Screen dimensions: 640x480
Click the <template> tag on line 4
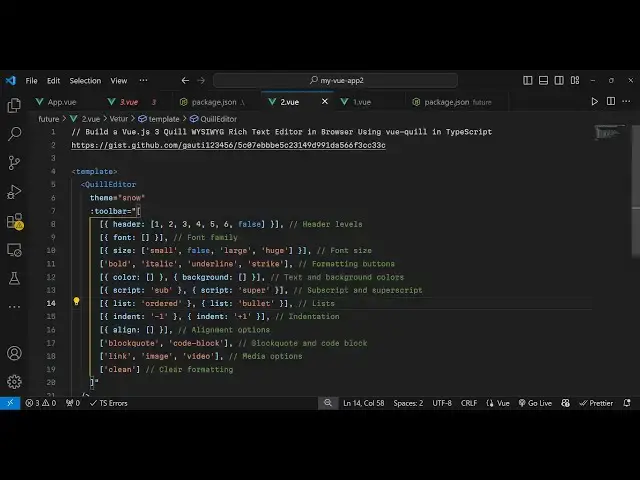[94, 171]
